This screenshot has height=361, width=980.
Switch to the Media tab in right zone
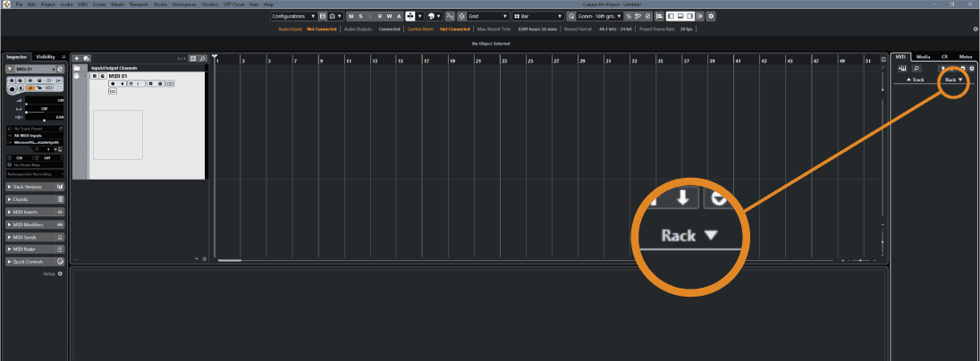click(923, 57)
